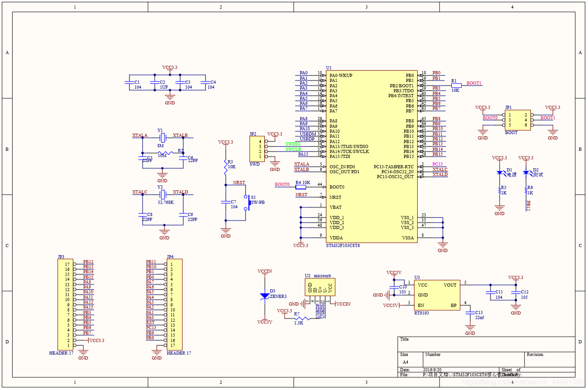Select capacitor C8 22PF
The image size is (588, 390).
(143, 215)
